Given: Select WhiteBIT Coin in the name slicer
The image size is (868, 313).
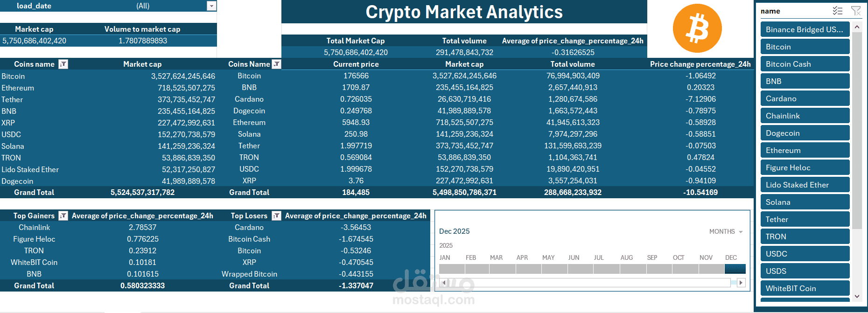Looking at the screenshot, I should pyautogui.click(x=805, y=288).
